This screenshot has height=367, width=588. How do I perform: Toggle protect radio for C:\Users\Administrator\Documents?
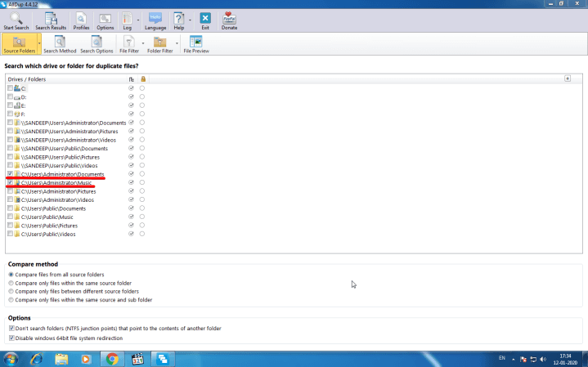142,174
